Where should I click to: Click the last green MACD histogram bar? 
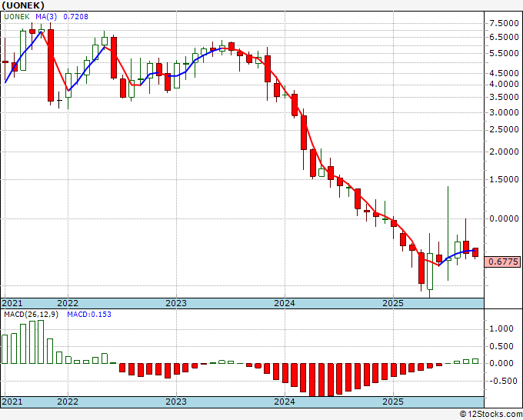[475, 362]
